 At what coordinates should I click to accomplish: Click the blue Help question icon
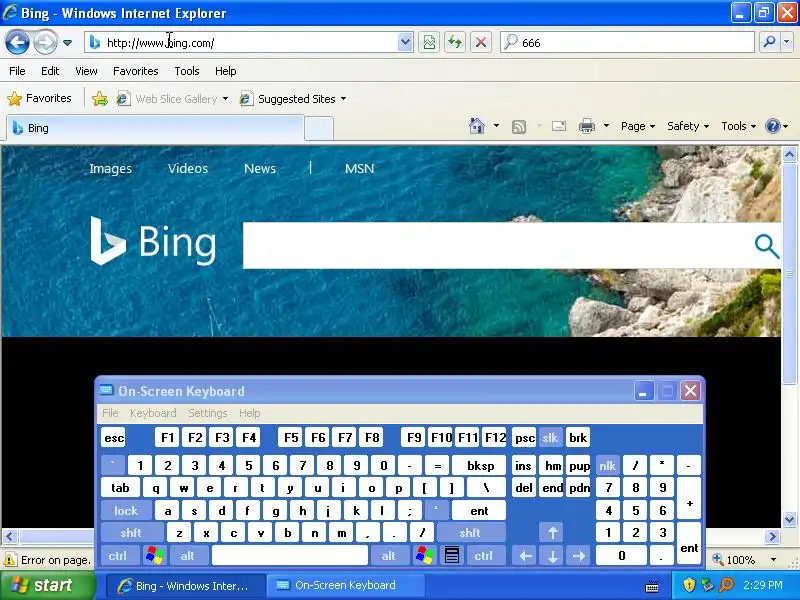pyautogui.click(x=772, y=126)
